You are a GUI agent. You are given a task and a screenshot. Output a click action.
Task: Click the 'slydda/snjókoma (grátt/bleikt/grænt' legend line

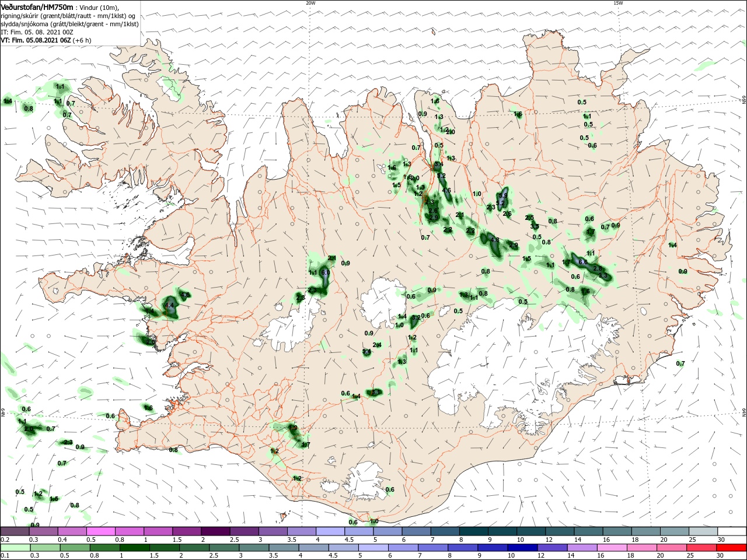pos(69,24)
